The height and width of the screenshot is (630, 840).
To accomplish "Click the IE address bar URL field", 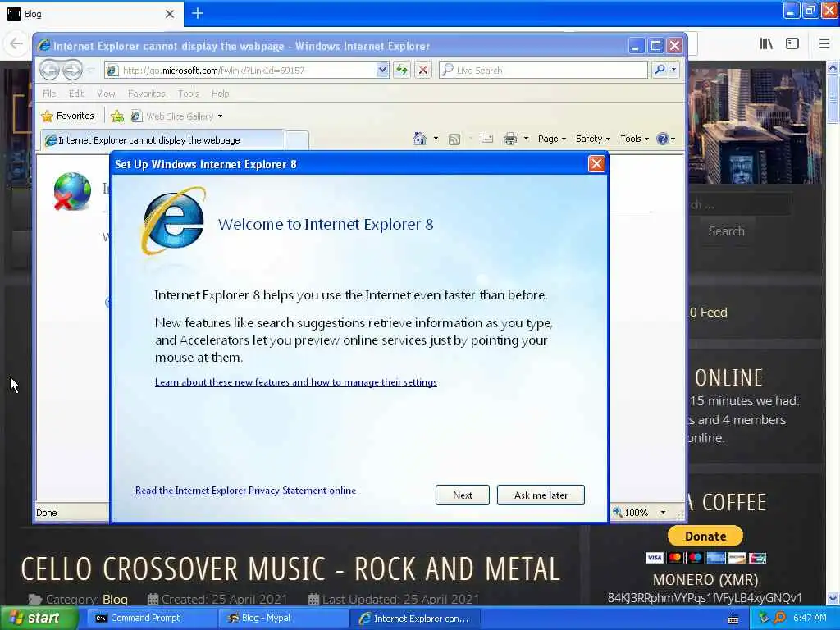I will point(241,70).
